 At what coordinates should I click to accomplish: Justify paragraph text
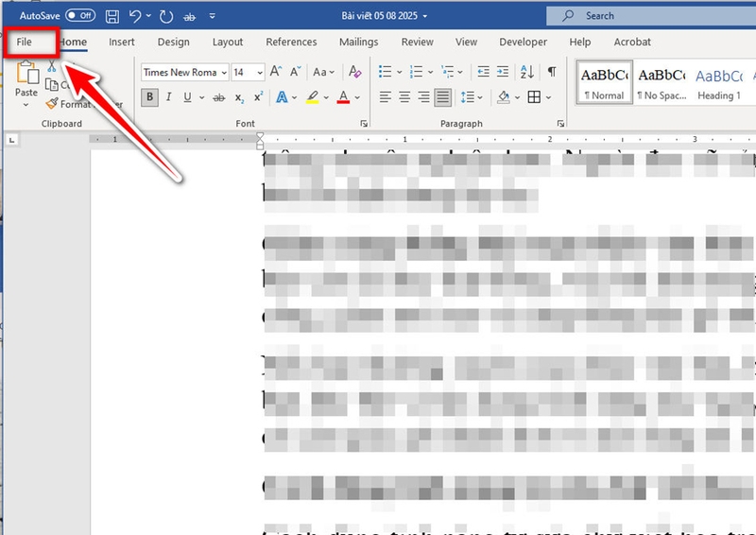tap(442, 97)
